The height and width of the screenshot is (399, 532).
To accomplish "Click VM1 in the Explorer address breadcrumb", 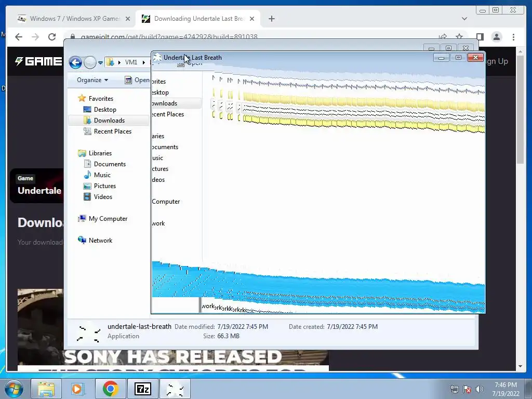I will point(131,62).
